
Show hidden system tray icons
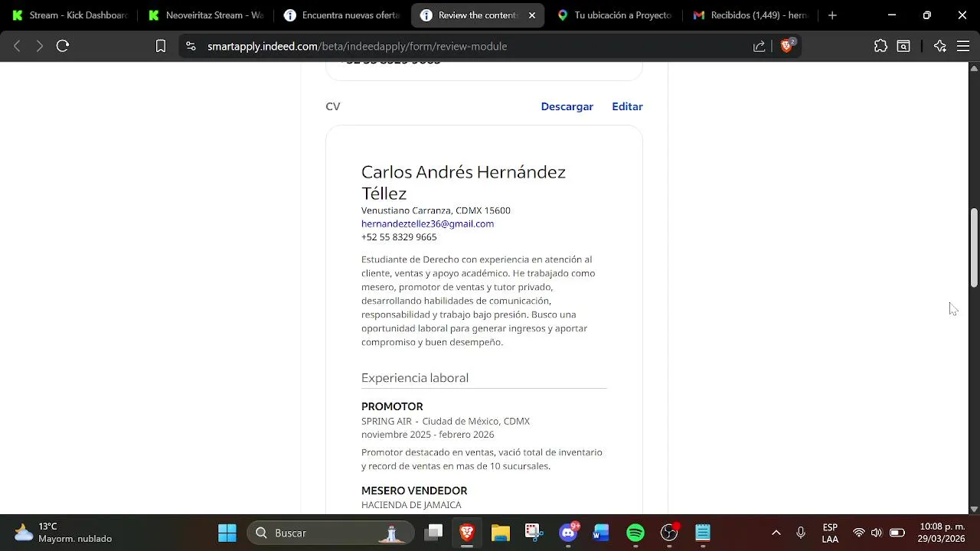tap(776, 533)
